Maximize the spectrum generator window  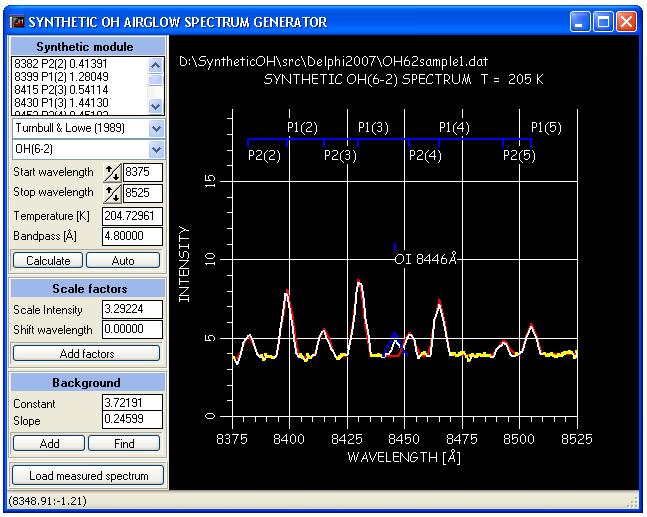[x=603, y=21]
